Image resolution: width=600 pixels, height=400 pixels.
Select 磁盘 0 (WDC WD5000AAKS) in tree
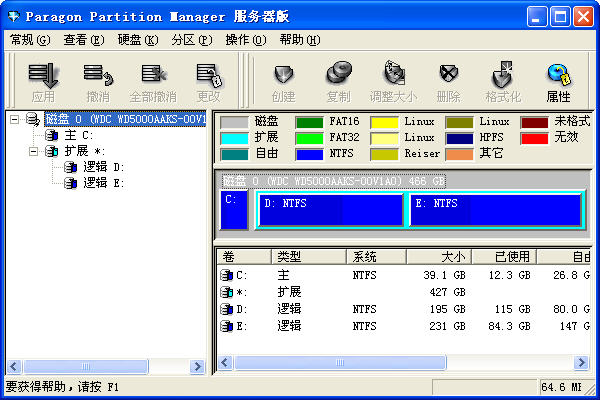point(126,119)
